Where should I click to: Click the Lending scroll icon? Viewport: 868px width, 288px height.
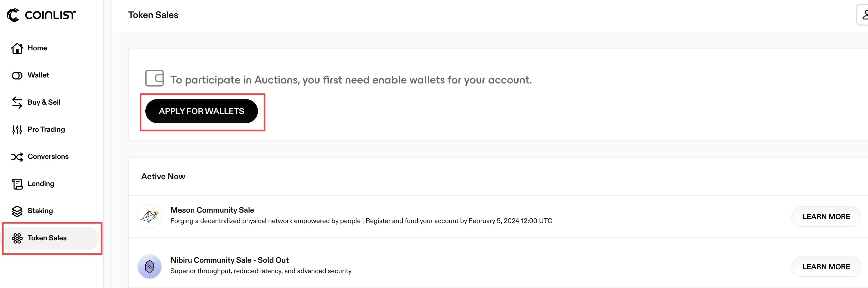pyautogui.click(x=17, y=184)
